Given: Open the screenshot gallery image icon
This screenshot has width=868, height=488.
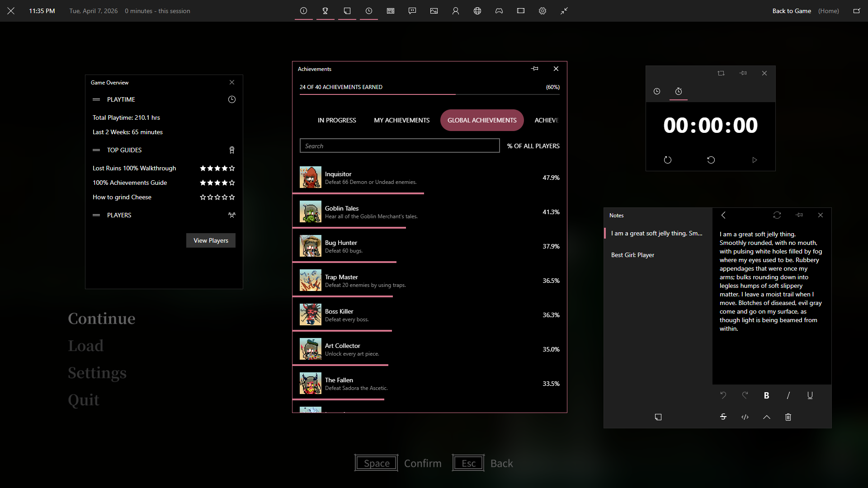Looking at the screenshot, I should pyautogui.click(x=434, y=11).
